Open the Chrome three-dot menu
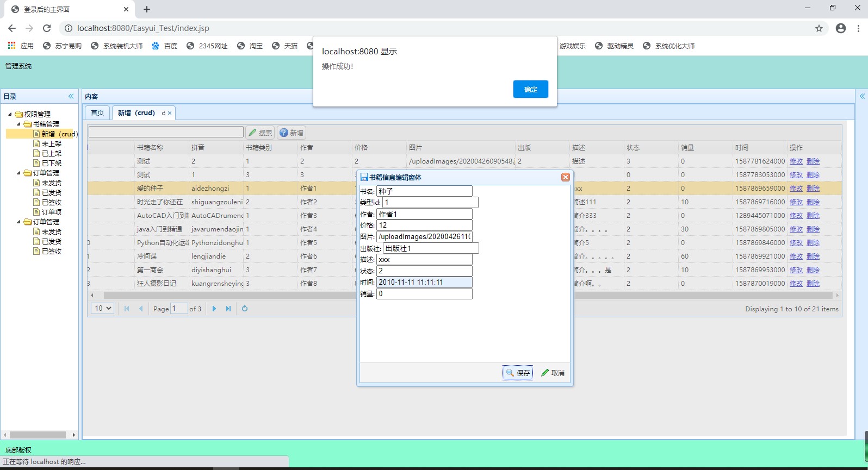Screen dimensions: 868x470 pos(859,28)
